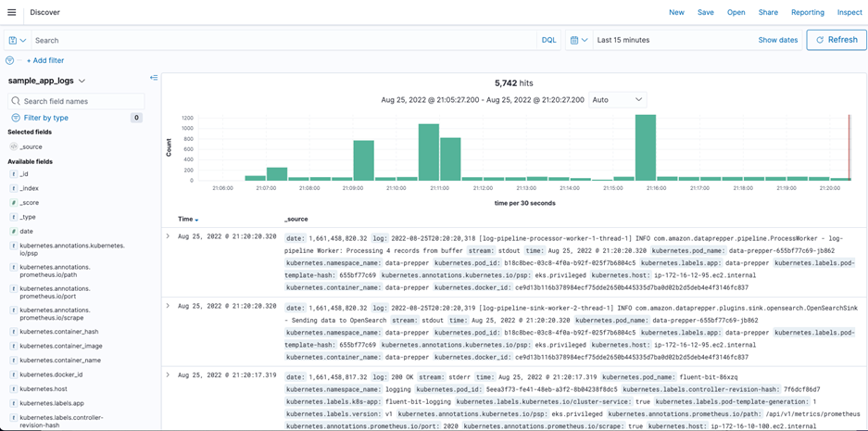Click the Search field names box
This screenshot has width=868, height=431.
click(76, 101)
